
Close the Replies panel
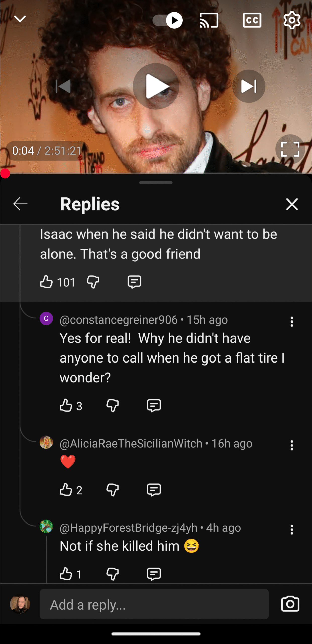click(292, 204)
